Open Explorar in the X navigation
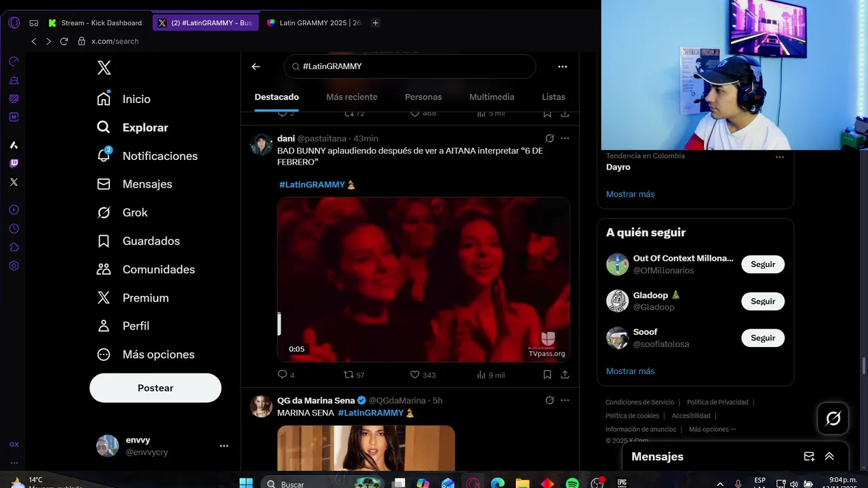The height and width of the screenshot is (488, 868). 132,127
